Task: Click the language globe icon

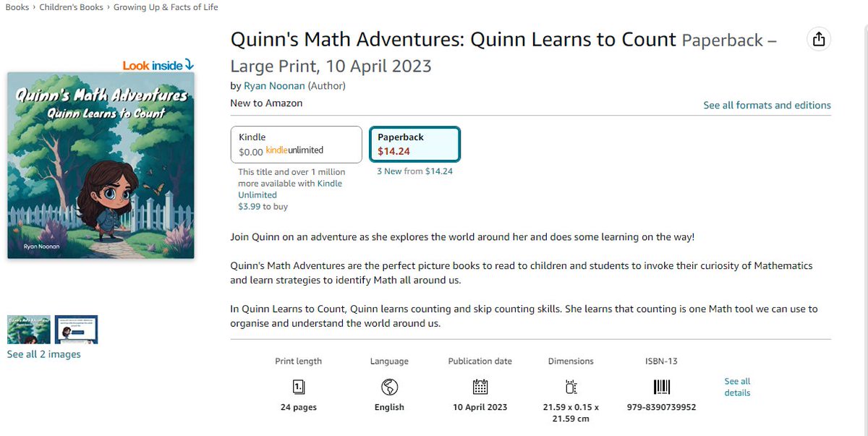Action: (389, 386)
